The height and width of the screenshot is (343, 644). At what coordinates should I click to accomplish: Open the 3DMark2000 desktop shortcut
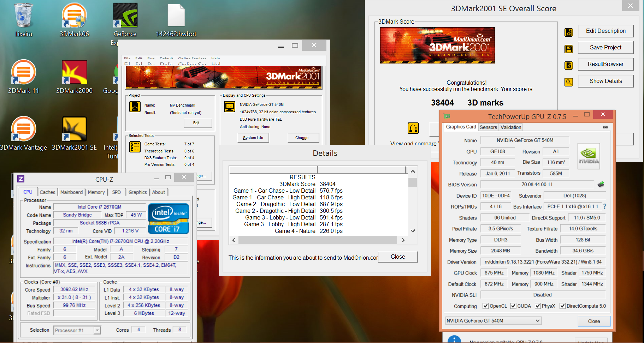74,77
